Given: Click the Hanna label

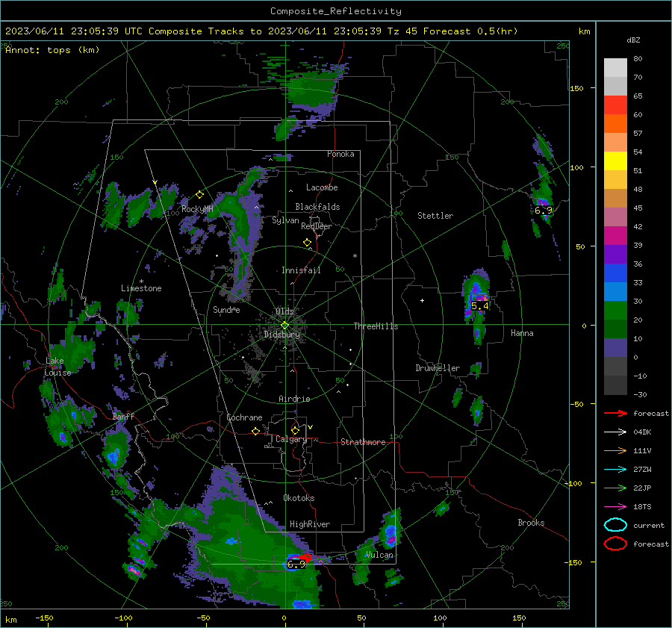Looking at the screenshot, I should [522, 333].
